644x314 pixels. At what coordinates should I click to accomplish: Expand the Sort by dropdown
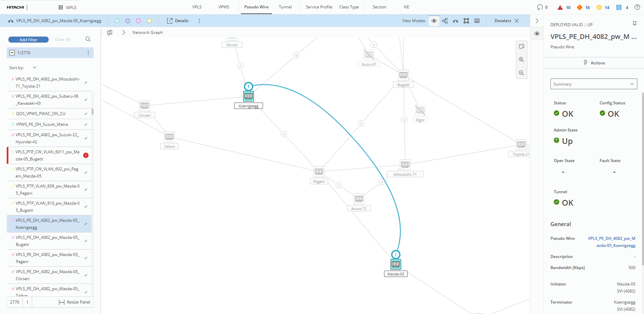(x=34, y=67)
